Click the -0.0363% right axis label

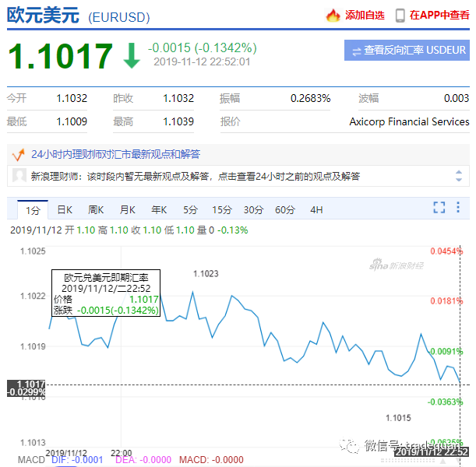[445, 402]
